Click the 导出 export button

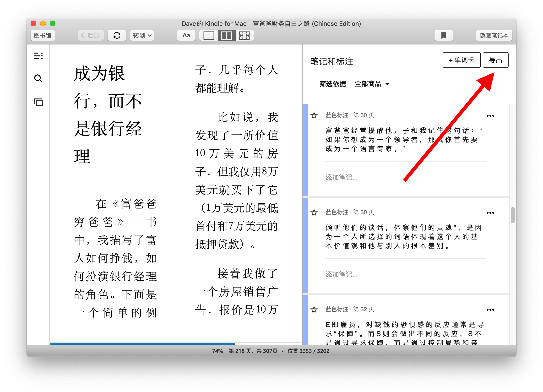coord(495,60)
